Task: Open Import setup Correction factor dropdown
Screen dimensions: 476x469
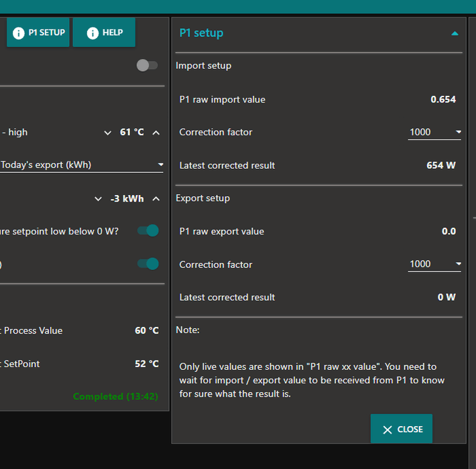Action: point(434,132)
